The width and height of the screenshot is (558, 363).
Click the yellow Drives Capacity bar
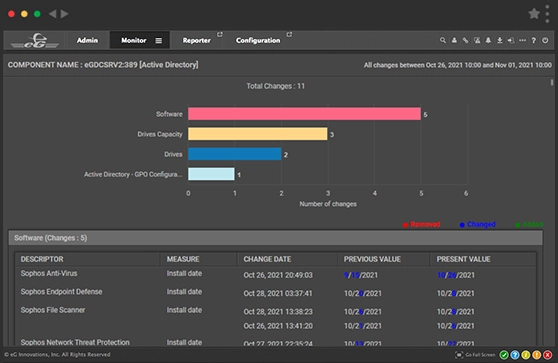(258, 134)
